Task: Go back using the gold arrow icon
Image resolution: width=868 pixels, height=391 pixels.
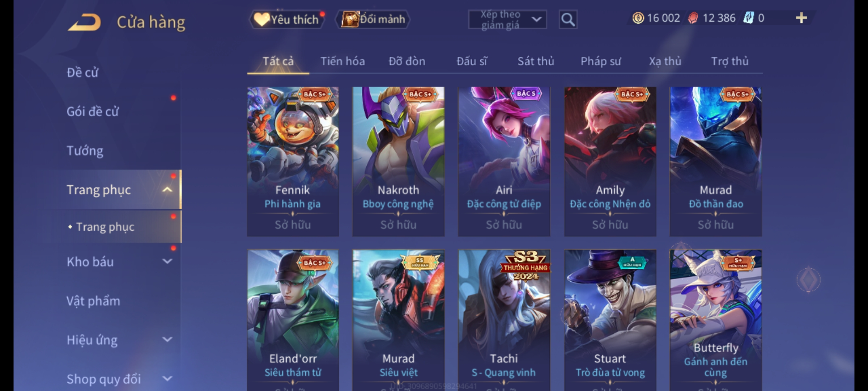Action: [84, 22]
